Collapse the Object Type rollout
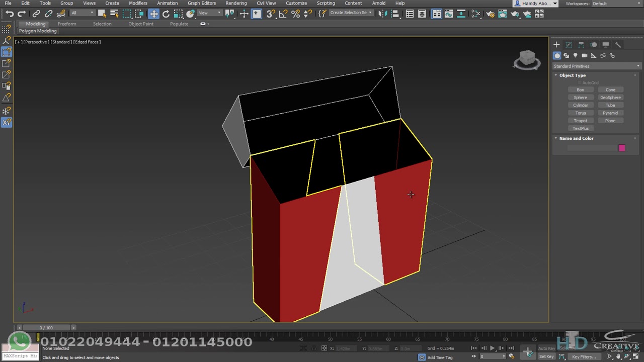The width and height of the screenshot is (644, 362). (573, 75)
